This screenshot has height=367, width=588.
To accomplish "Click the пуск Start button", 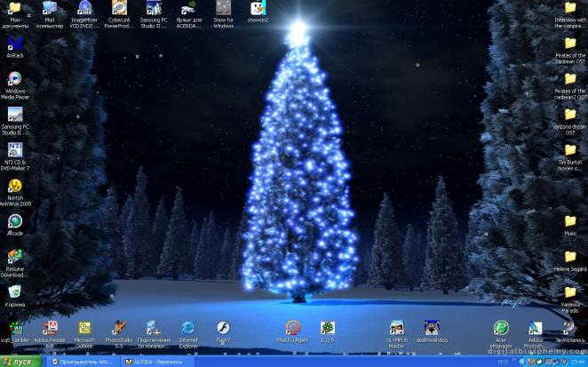I will (20, 362).
